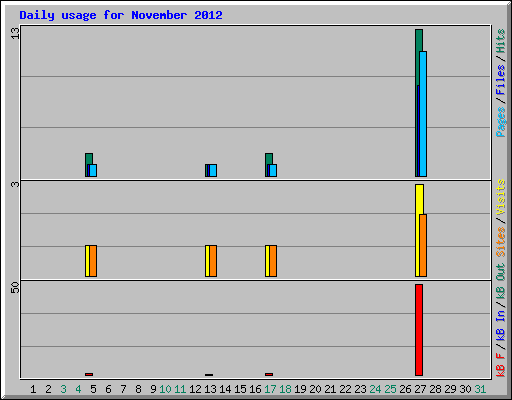
Task: Click the cyan Pages bar for day 17
Action: 273,170
